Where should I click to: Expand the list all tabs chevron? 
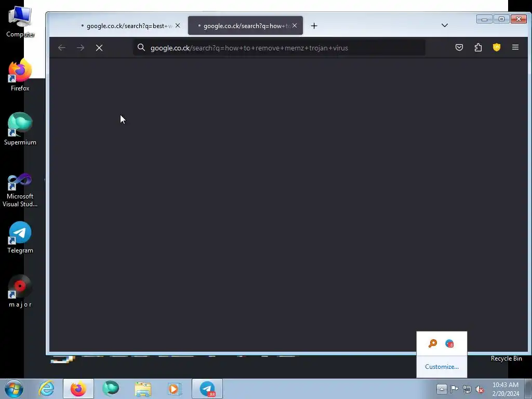click(x=445, y=25)
